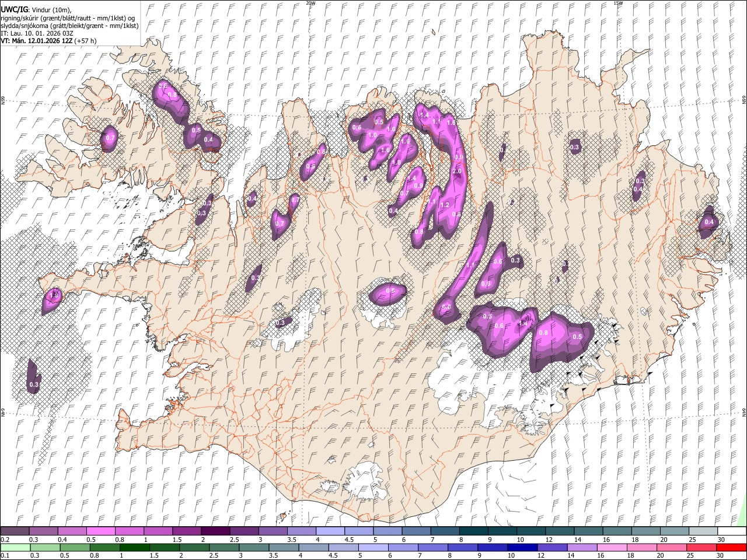Click the UWC/IG title in the header
The width and height of the screenshot is (747, 560).
pyautogui.click(x=14, y=9)
